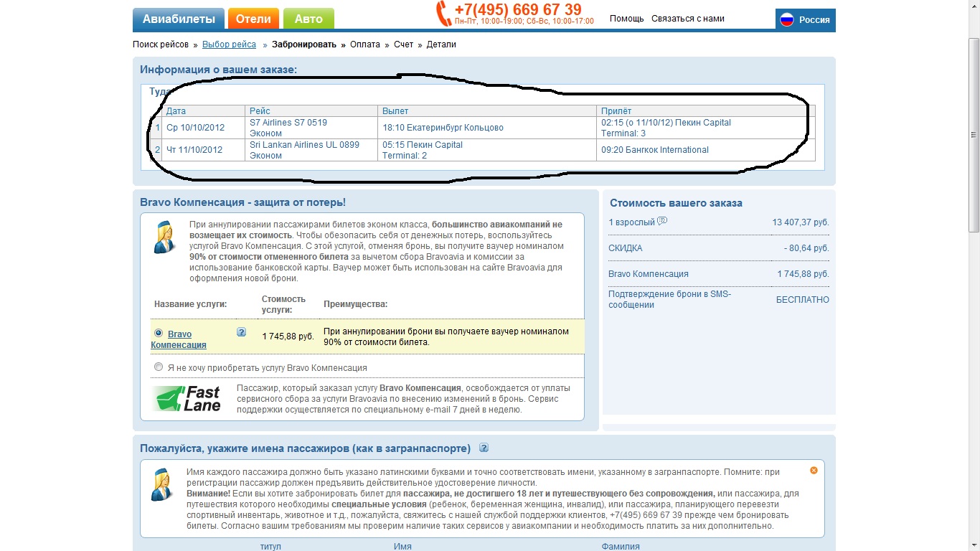Click the Вылет column header
The width and height of the screenshot is (980, 551).
click(x=487, y=111)
